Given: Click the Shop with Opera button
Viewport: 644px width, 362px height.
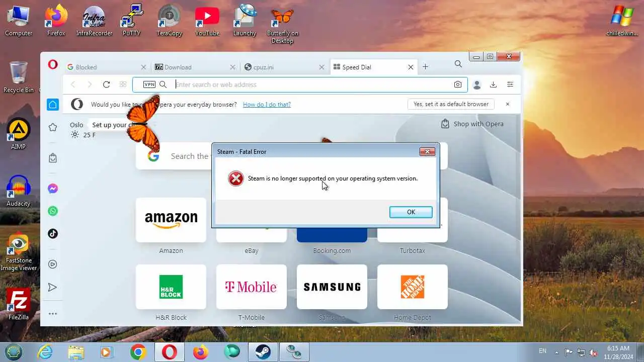Looking at the screenshot, I should point(472,124).
